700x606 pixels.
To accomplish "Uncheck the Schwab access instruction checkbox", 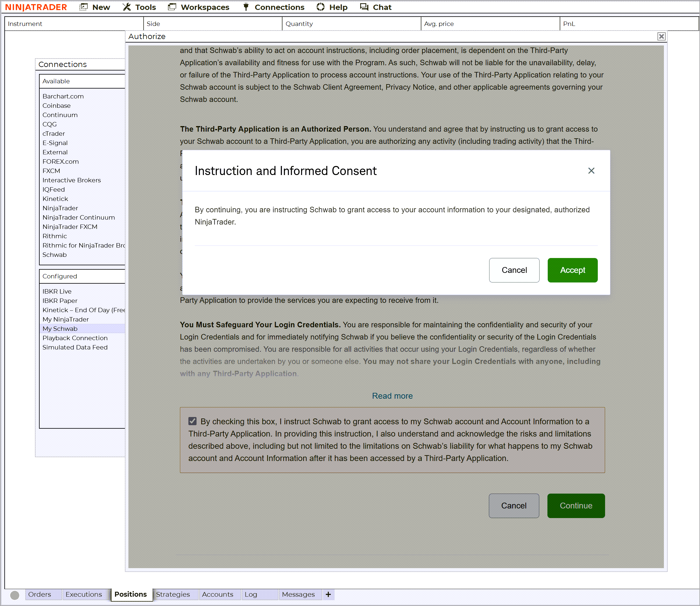I will pyautogui.click(x=192, y=421).
